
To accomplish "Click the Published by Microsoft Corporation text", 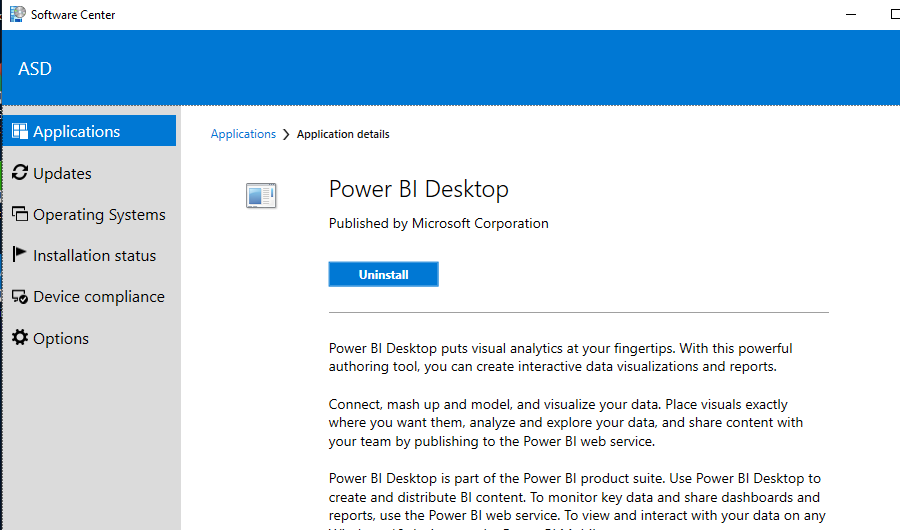I will pyautogui.click(x=439, y=223).
